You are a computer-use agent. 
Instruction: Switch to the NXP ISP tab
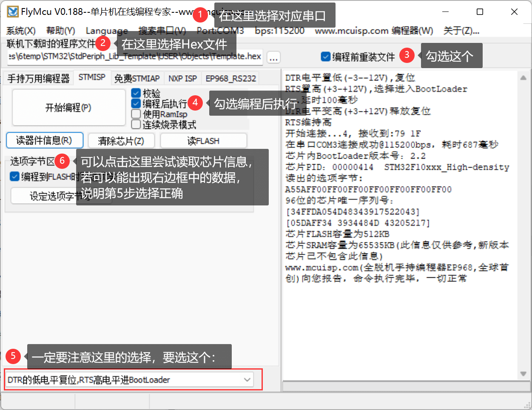[182, 79]
